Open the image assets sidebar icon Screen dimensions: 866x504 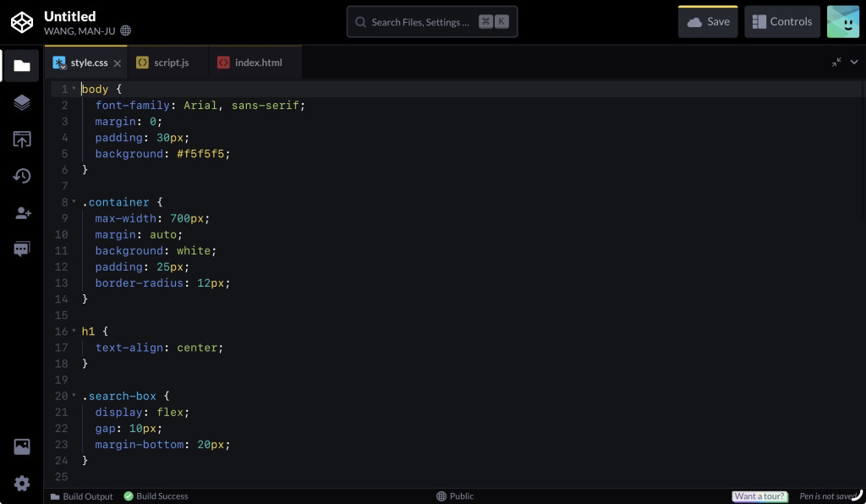[x=22, y=446]
